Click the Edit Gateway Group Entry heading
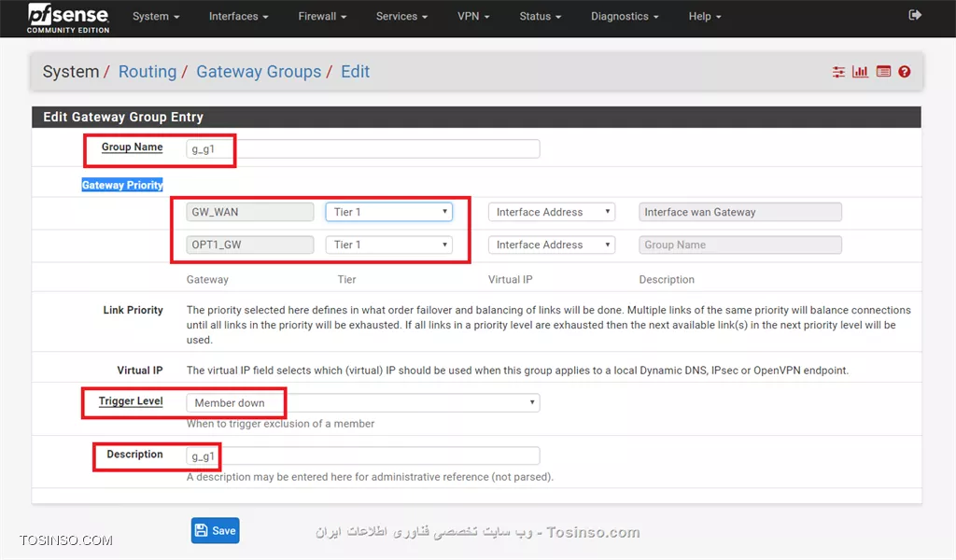This screenshot has width=956, height=560. [x=123, y=117]
